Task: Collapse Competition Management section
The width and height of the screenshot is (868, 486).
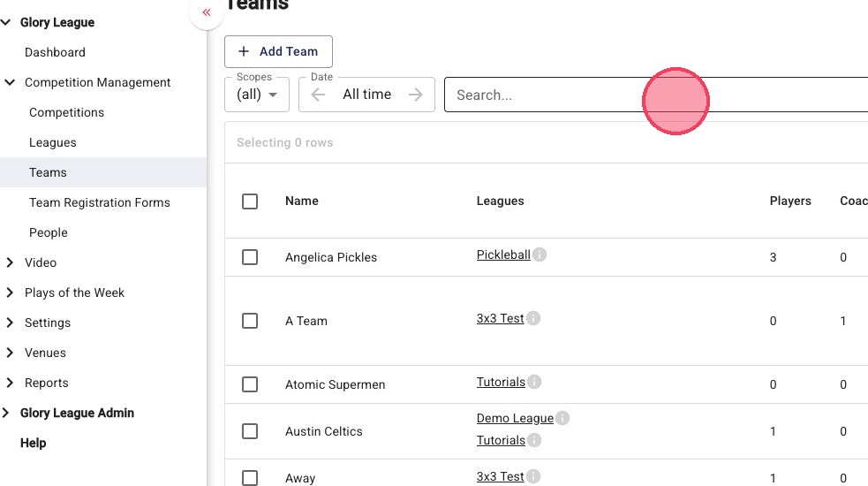Action: pos(10,82)
